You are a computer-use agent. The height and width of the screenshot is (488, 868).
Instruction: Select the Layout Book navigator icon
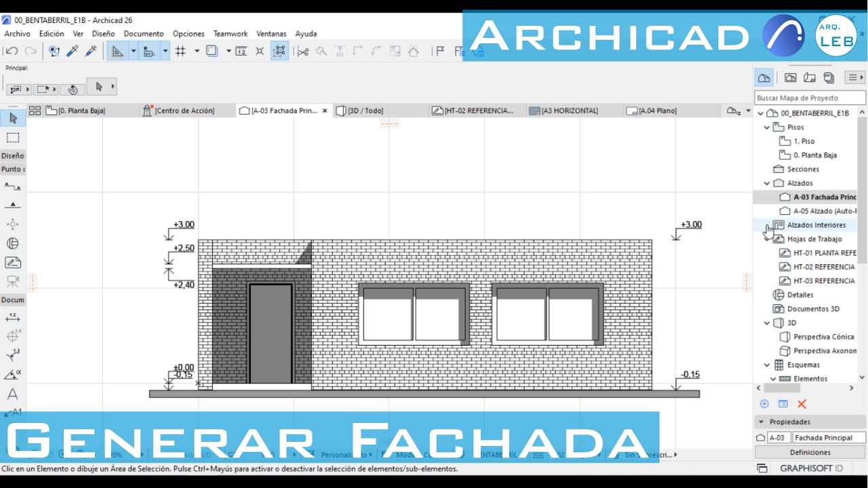[810, 77]
